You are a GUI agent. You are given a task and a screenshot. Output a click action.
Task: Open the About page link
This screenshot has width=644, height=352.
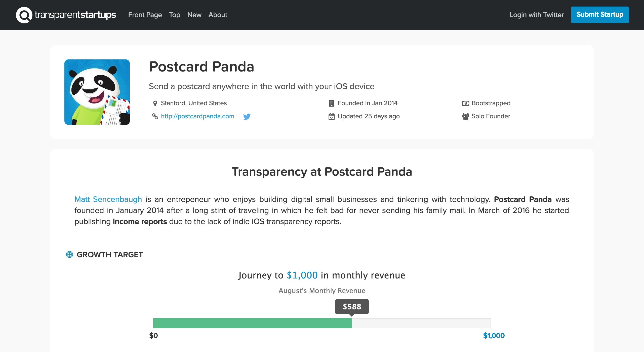click(218, 15)
